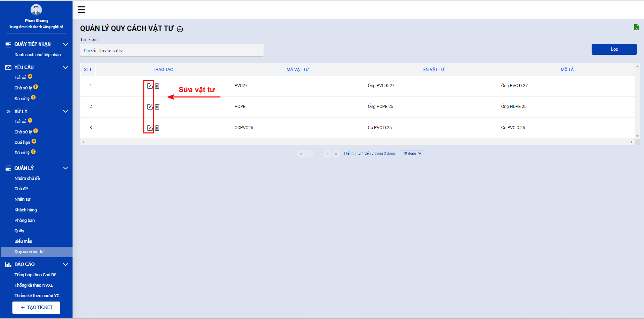Collapse the BÁO CÁO sidebar section

pyautogui.click(x=65, y=264)
